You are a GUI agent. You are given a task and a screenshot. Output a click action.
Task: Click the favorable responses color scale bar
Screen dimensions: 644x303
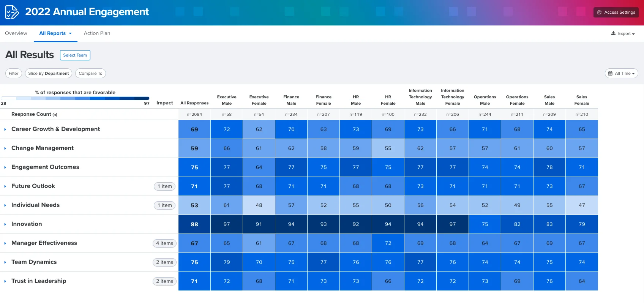click(x=75, y=98)
